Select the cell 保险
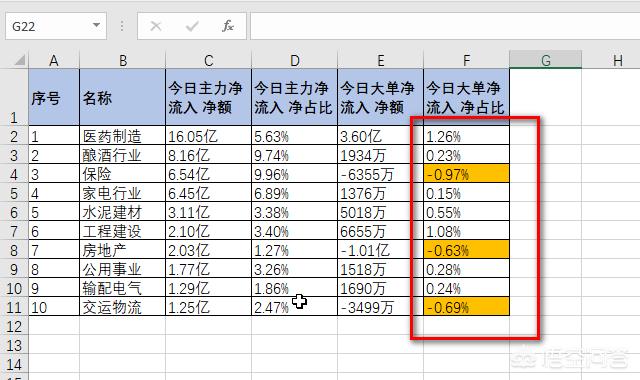Viewport: 640px width, 380px height. click(122, 174)
